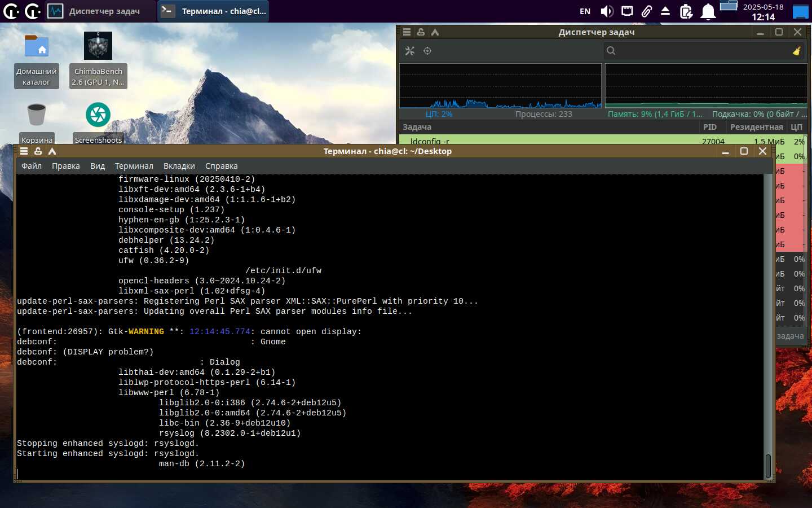This screenshot has width=812, height=508.
Task: Click the 'man-db (2.11.2-2)' terminal line
Action: pyautogui.click(x=202, y=464)
